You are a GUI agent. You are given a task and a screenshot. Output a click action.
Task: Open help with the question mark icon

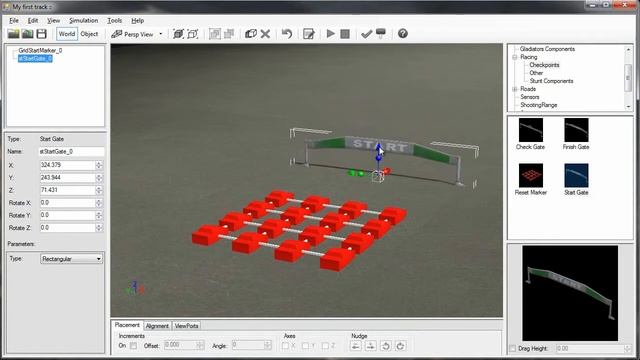(403, 34)
